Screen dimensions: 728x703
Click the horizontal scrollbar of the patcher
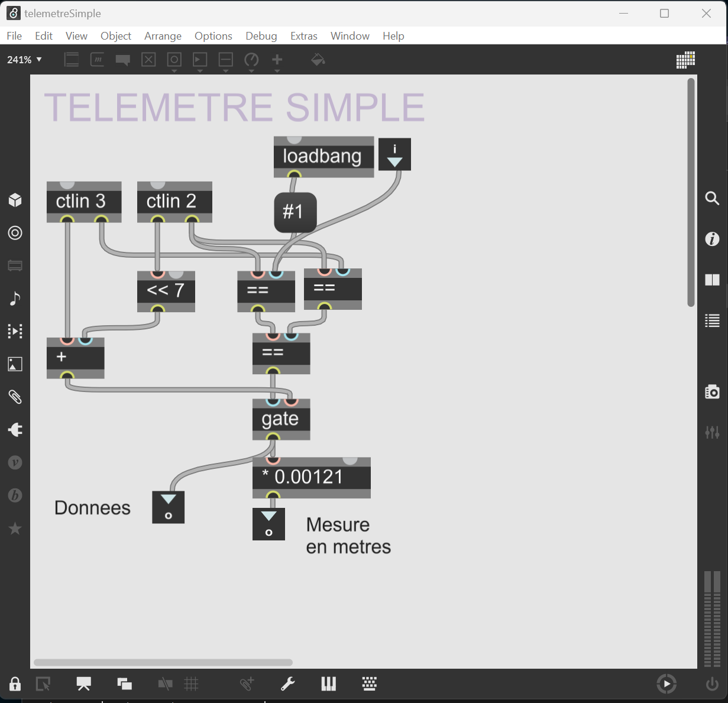[163, 662]
